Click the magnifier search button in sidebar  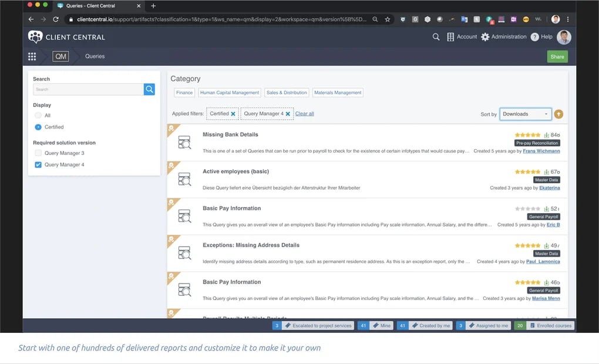pos(149,89)
